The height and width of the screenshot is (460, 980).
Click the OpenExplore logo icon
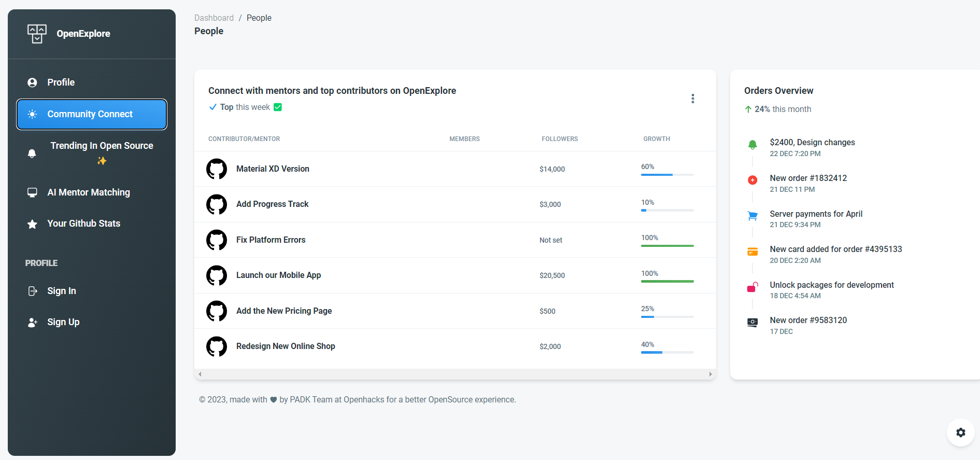37,34
